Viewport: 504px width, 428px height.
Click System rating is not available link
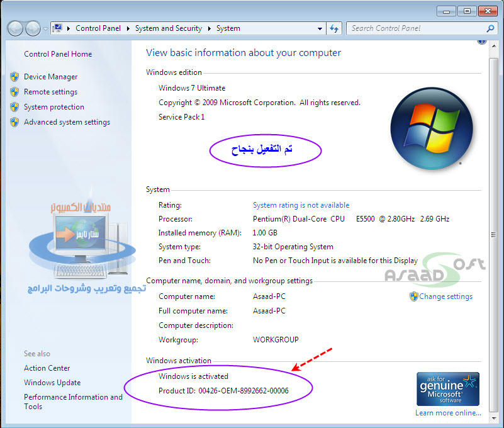(x=301, y=205)
